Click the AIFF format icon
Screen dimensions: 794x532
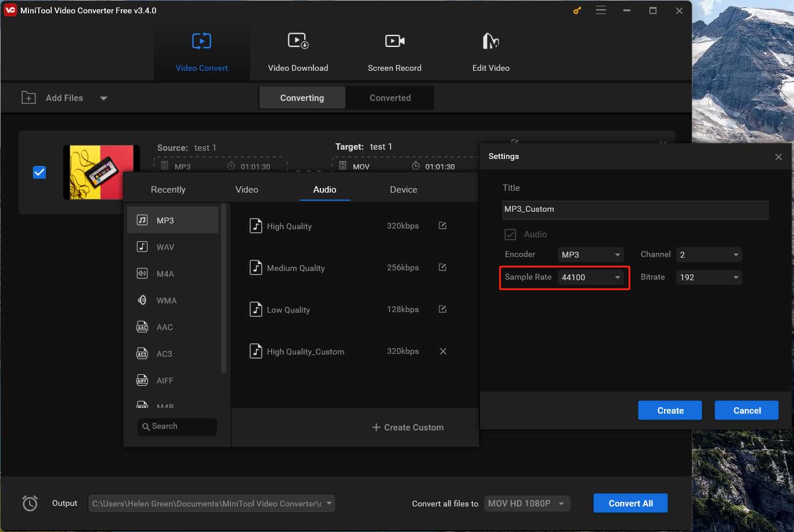(x=142, y=380)
